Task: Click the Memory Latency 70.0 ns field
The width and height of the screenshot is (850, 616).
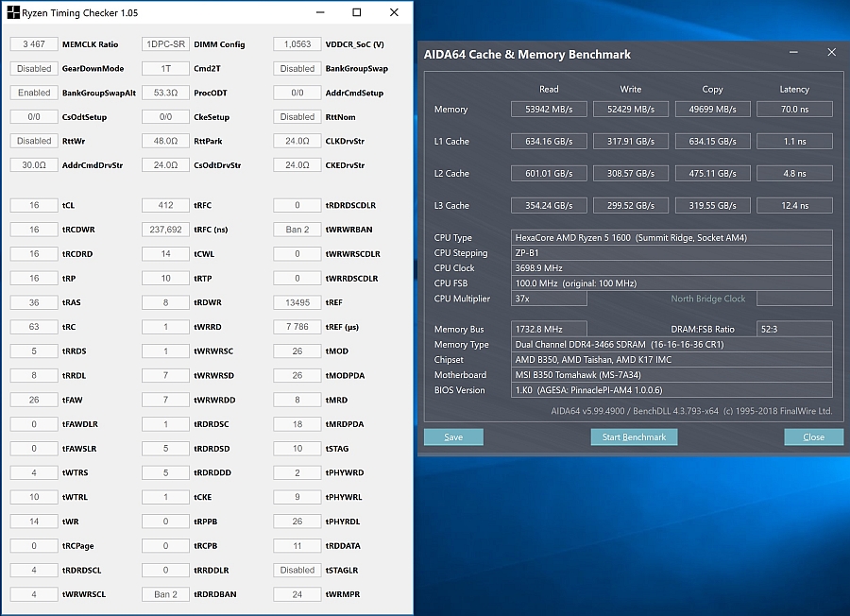Action: (794, 109)
